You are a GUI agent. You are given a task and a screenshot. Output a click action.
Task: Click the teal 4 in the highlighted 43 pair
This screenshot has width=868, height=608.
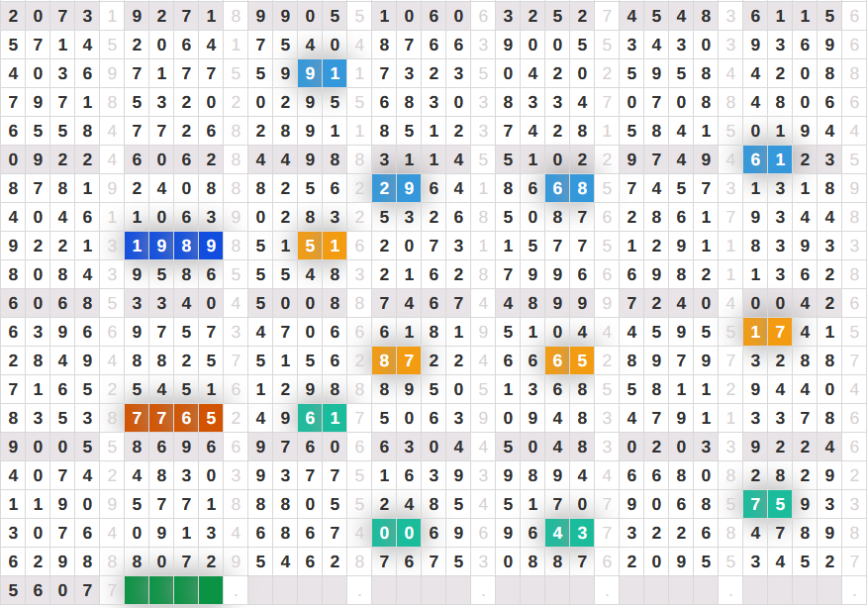[x=557, y=533]
